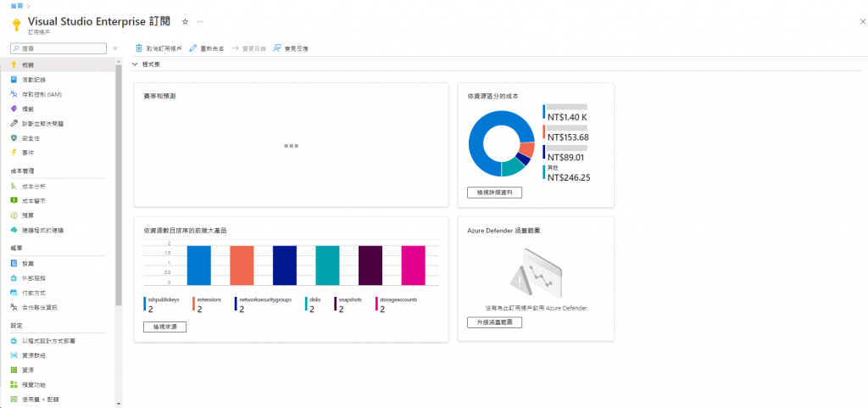Click the NT$89.01 cost value
The width and height of the screenshot is (868, 408).
tap(565, 157)
